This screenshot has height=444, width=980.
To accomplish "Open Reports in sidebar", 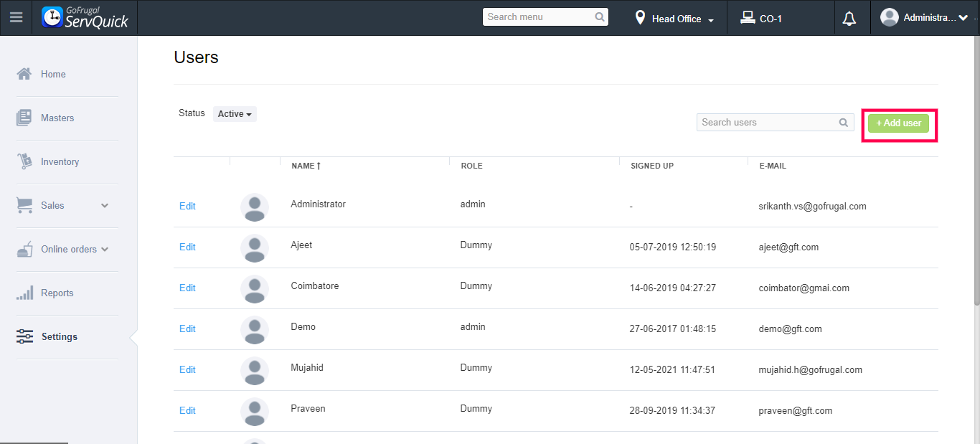I will (x=57, y=293).
